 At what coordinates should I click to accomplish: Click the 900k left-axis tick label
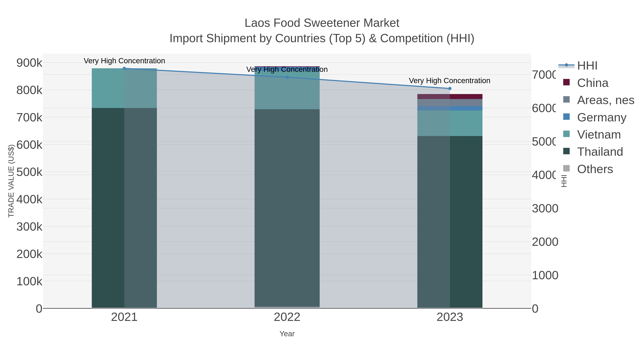click(x=30, y=63)
